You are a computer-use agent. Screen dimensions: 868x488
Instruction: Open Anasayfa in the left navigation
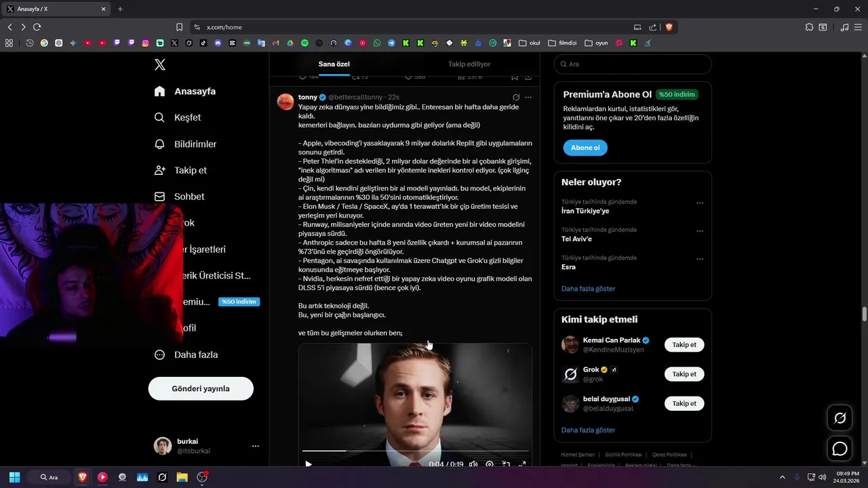coord(184,91)
